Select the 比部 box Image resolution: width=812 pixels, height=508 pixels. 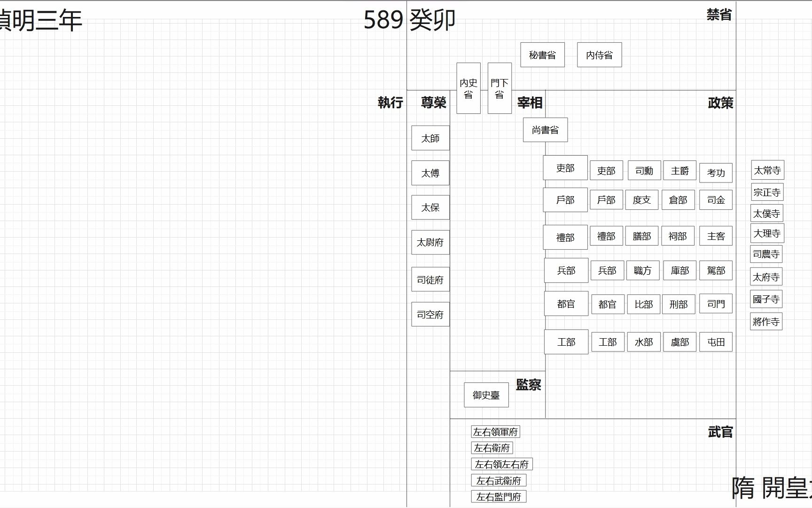644,304
